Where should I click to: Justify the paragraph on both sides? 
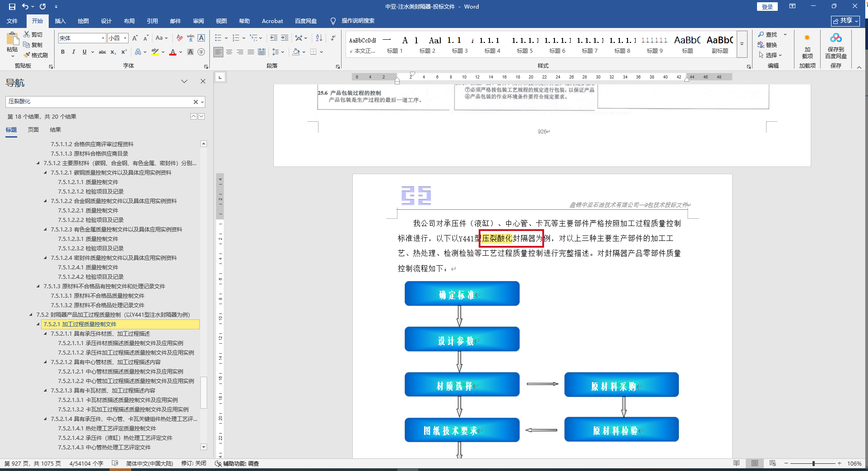[251, 52]
